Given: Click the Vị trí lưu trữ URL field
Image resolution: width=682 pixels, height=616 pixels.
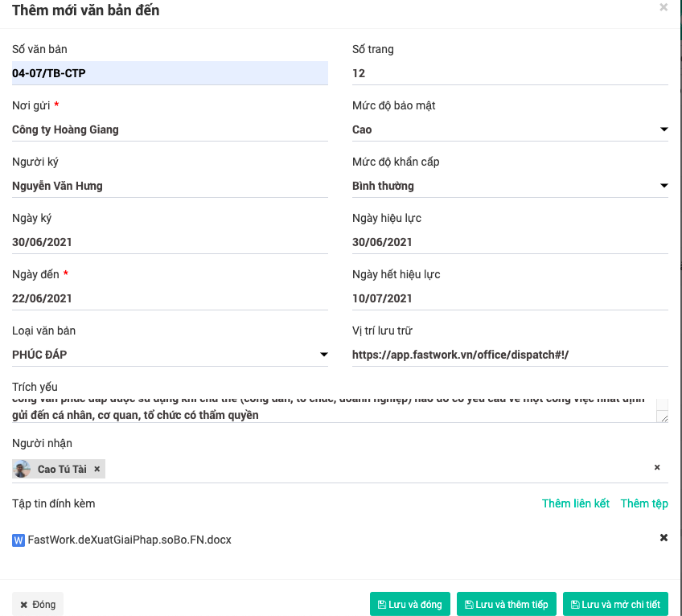Looking at the screenshot, I should pos(510,355).
